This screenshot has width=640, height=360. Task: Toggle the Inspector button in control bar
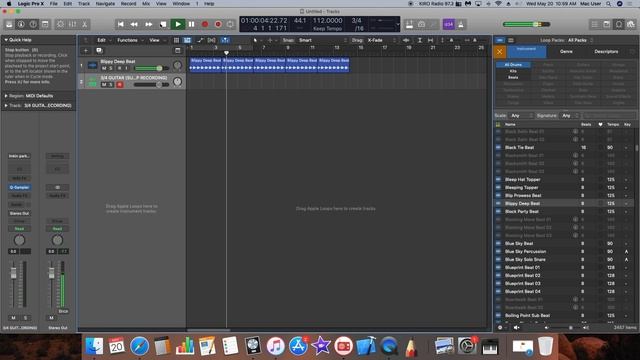[21, 24]
